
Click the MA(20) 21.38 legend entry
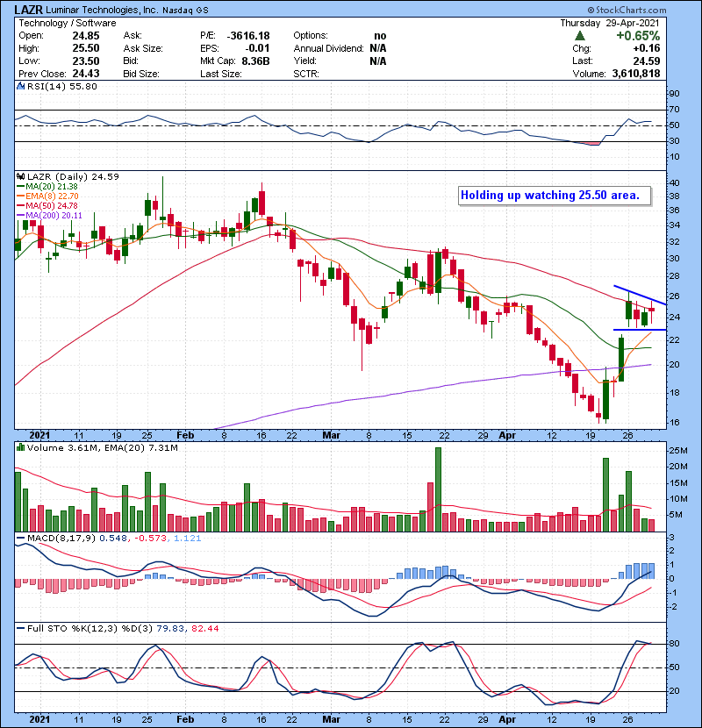coord(47,187)
